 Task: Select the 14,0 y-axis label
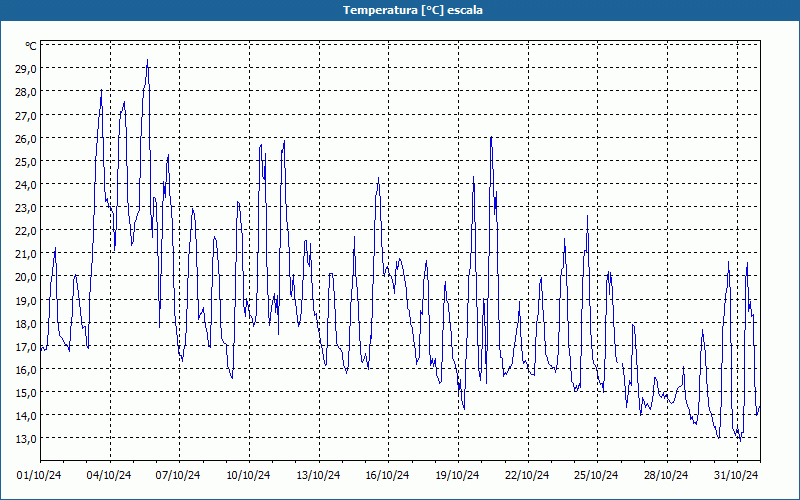[26, 415]
